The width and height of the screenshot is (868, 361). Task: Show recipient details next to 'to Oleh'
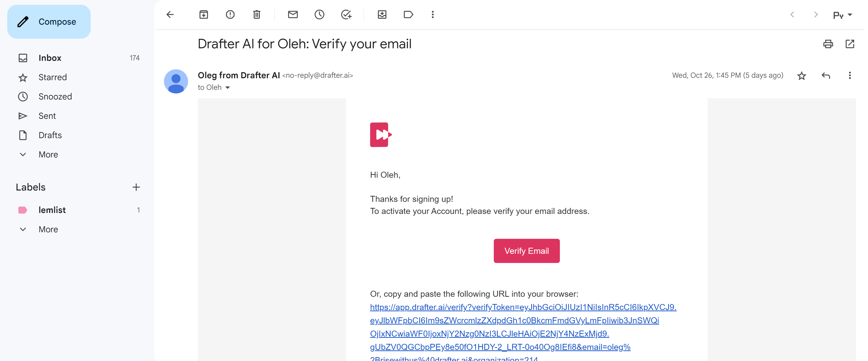point(228,88)
